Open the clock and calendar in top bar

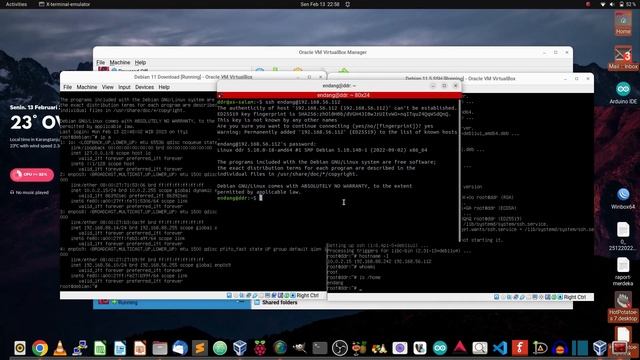(320, 4)
